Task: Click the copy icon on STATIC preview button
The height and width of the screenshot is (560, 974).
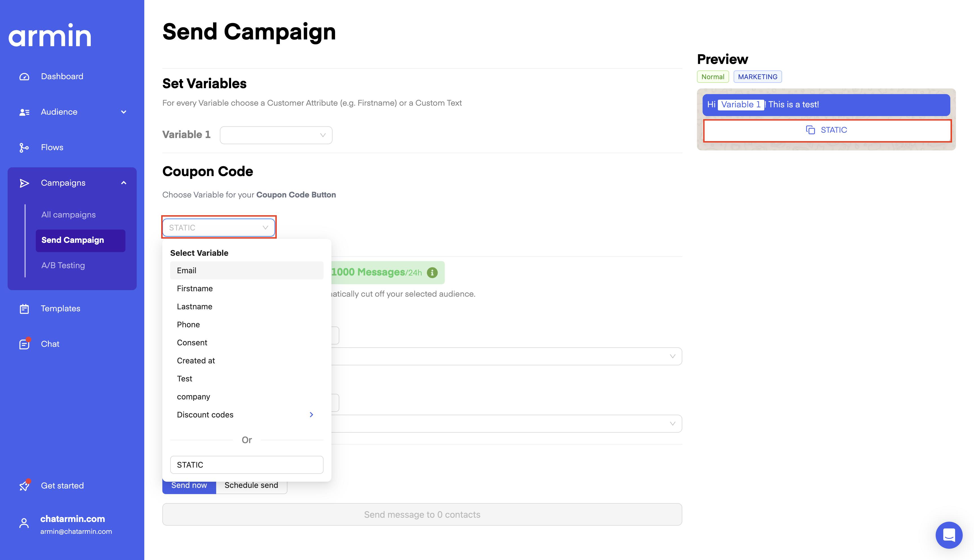Action: [x=810, y=130]
